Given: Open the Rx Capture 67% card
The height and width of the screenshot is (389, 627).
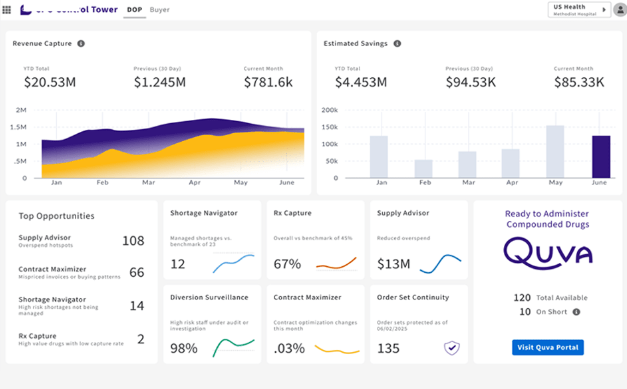Looking at the screenshot, I should [x=315, y=240].
